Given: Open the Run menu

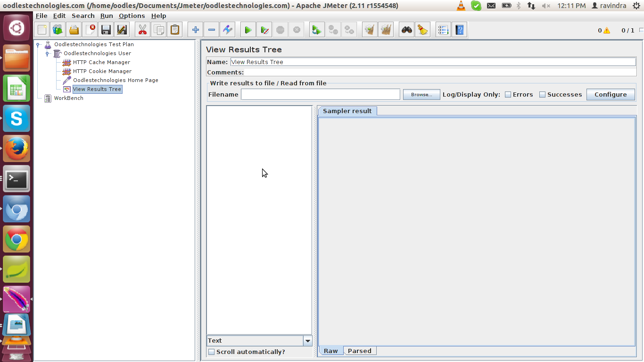Looking at the screenshot, I should (107, 16).
